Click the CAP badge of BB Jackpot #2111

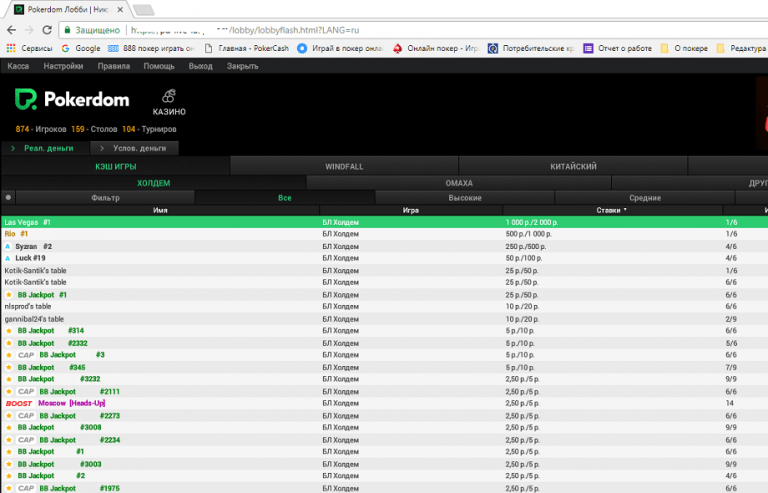point(25,392)
